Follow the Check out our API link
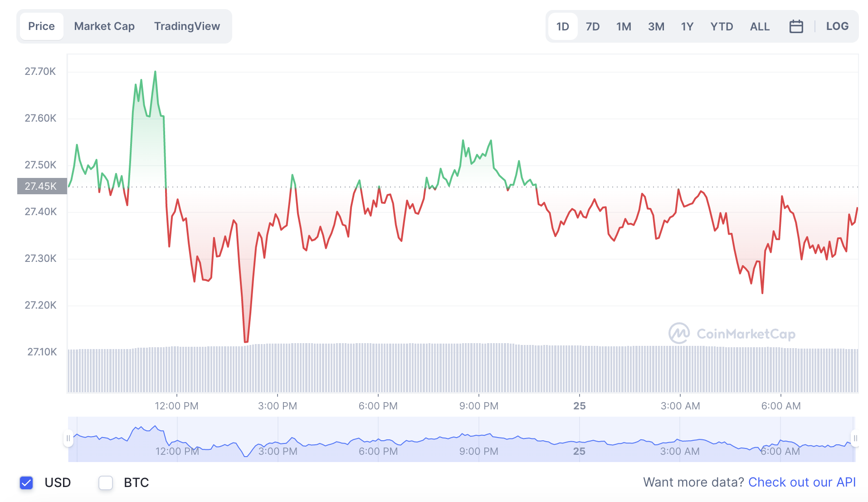This screenshot has height=502, width=868. pyautogui.click(x=802, y=482)
